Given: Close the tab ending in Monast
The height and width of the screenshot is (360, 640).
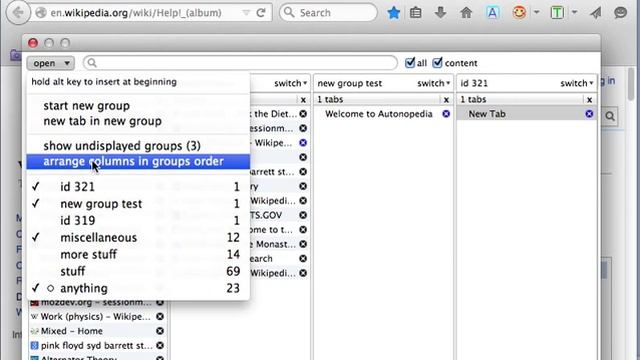Looking at the screenshot, I should click(x=303, y=244).
